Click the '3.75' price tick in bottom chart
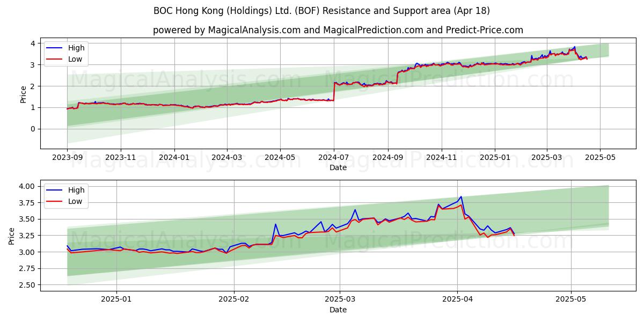Viewport: 644px width, 322px height. point(27,203)
